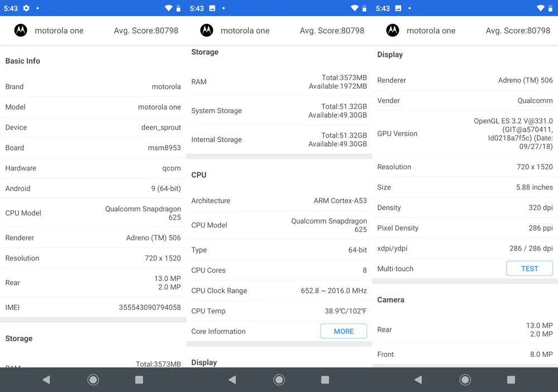
Task: Tap Wi-Fi icon in middle status bar
Action: coord(354,8)
